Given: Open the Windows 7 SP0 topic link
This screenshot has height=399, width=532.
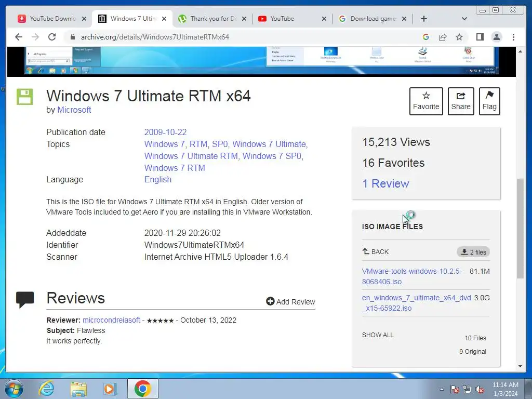Looking at the screenshot, I should coord(272,156).
